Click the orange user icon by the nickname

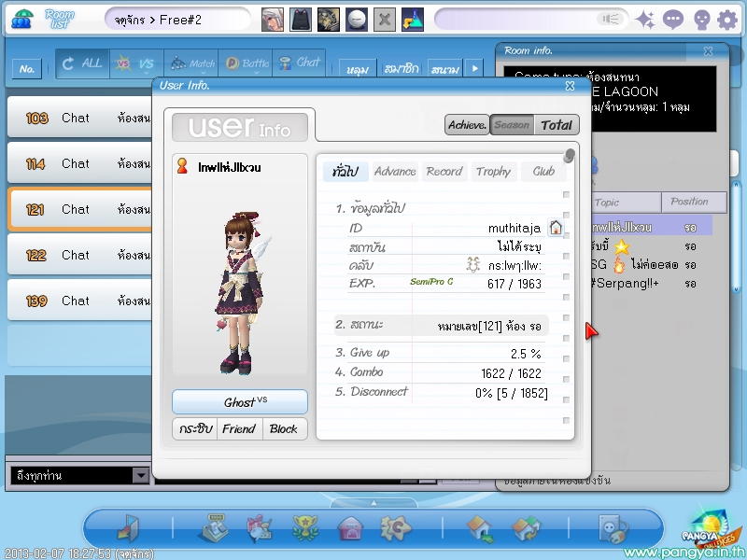pyautogui.click(x=182, y=166)
